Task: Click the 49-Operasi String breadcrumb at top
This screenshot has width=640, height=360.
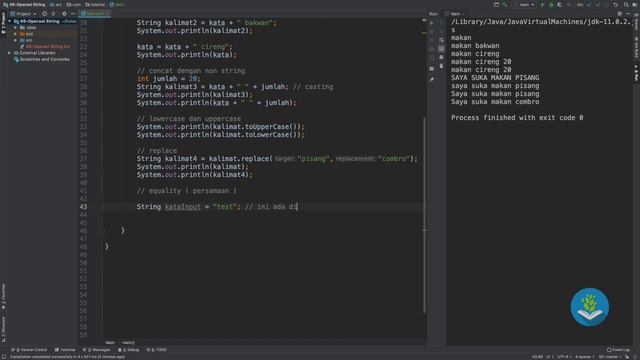Action: pyautogui.click(x=24, y=4)
